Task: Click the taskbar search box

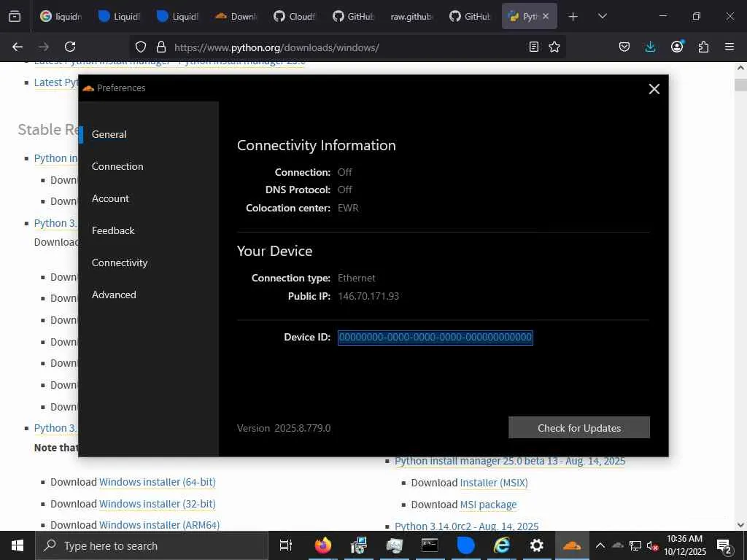Action: 152,545
